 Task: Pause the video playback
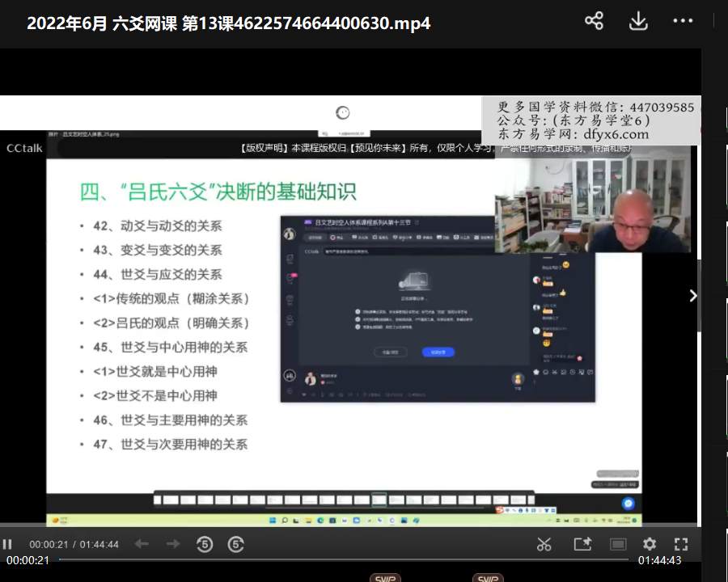[x=7, y=544]
